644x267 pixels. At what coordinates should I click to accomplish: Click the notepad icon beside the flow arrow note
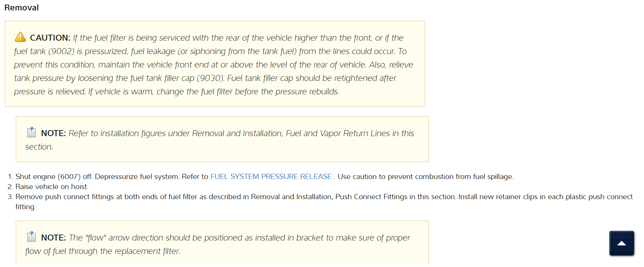tap(31, 237)
